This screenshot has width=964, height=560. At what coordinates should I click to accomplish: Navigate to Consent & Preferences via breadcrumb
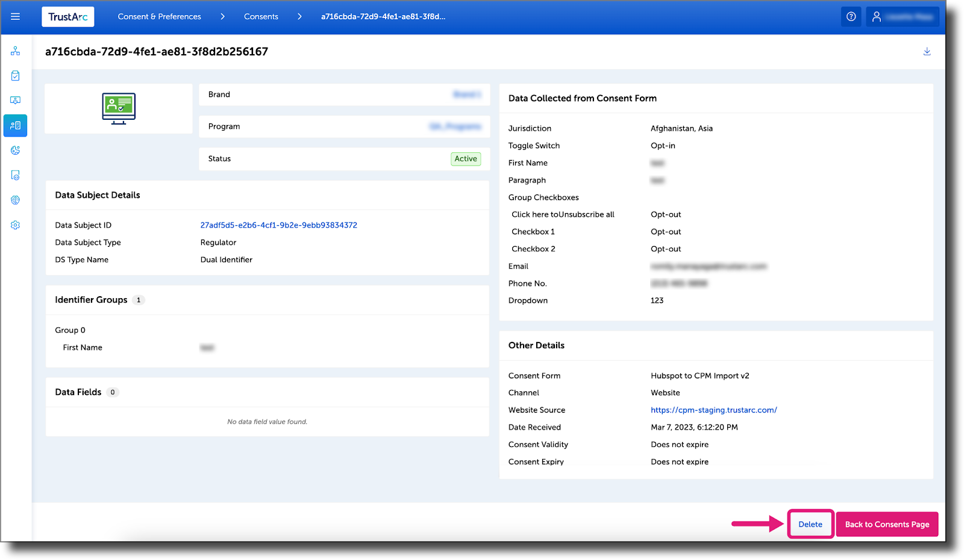pos(160,17)
